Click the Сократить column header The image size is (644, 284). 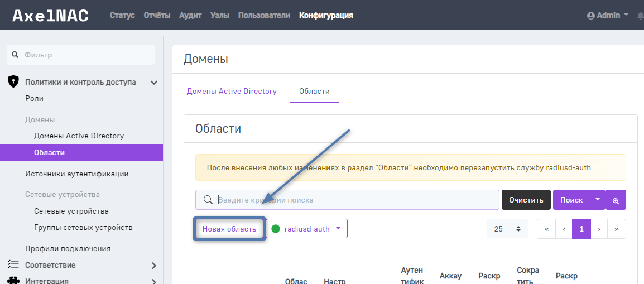pos(528,275)
